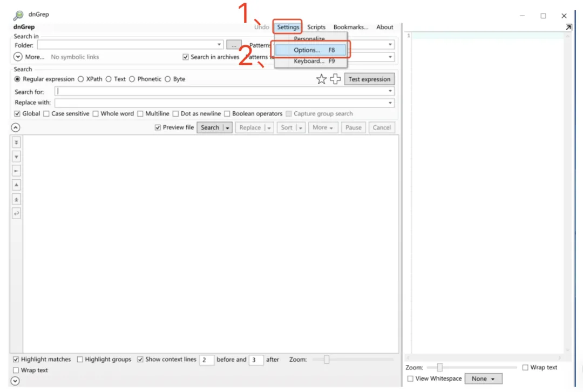Click the Pause button
The width and height of the screenshot is (583, 392).
353,127
